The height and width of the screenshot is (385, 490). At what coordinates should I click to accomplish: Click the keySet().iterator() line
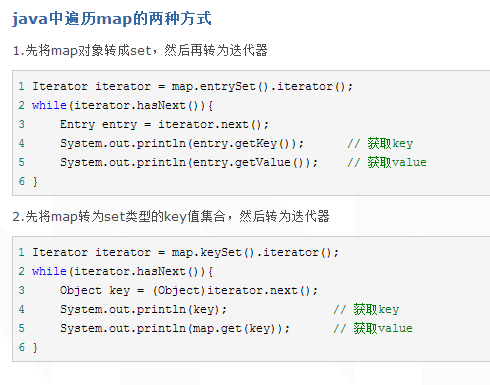pos(185,253)
